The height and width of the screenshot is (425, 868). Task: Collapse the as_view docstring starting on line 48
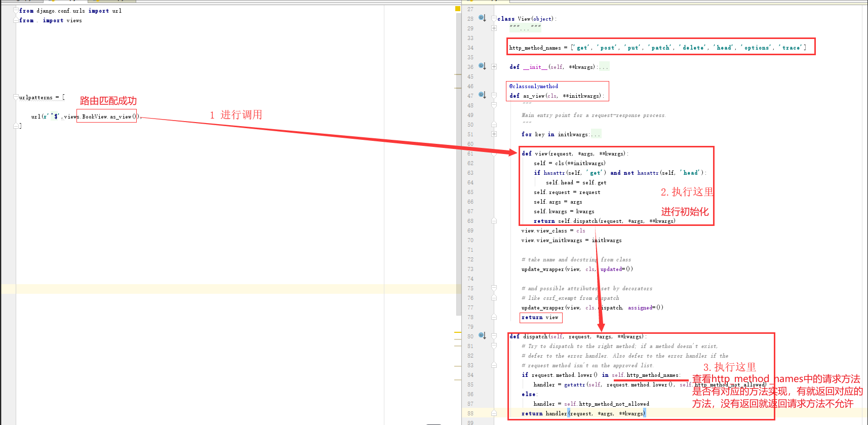click(494, 105)
